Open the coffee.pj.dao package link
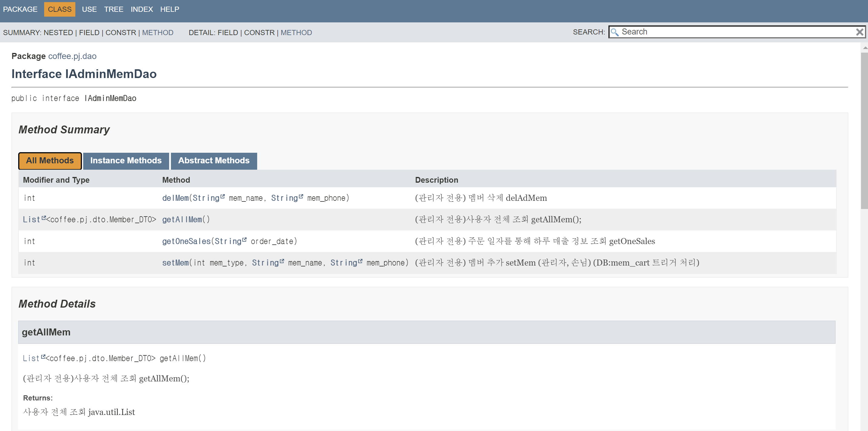868x431 pixels. tap(72, 56)
